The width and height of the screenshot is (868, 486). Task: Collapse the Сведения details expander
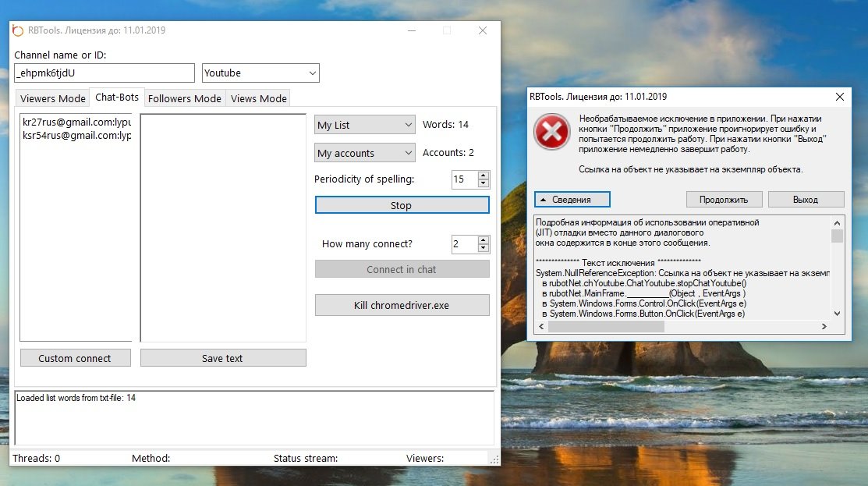click(x=572, y=200)
